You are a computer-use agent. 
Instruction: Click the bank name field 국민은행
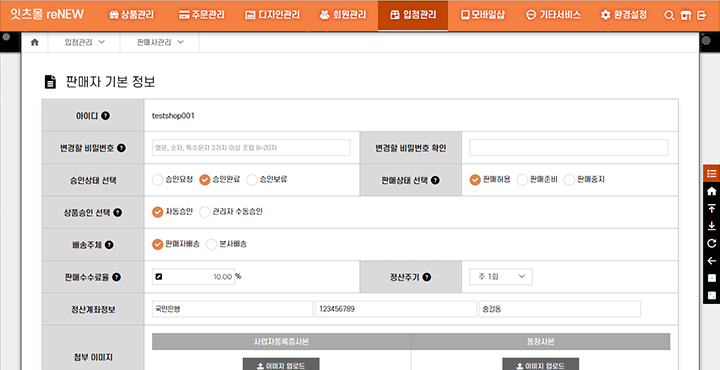[x=232, y=309]
